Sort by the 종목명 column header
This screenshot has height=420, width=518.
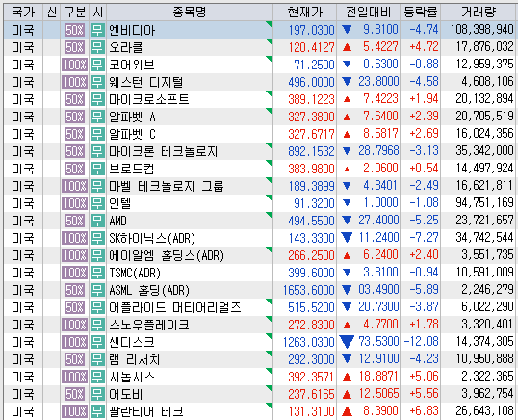tap(190, 13)
